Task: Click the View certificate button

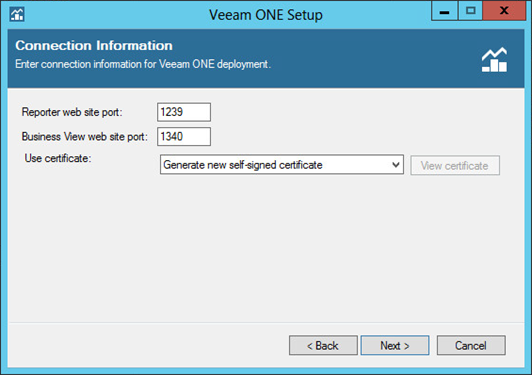Action: point(455,165)
